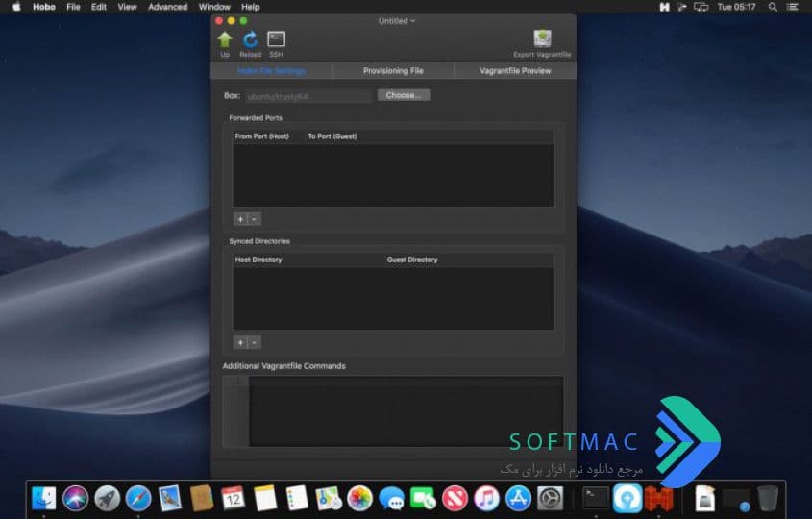Open Maps icon in the Dock

click(329, 499)
